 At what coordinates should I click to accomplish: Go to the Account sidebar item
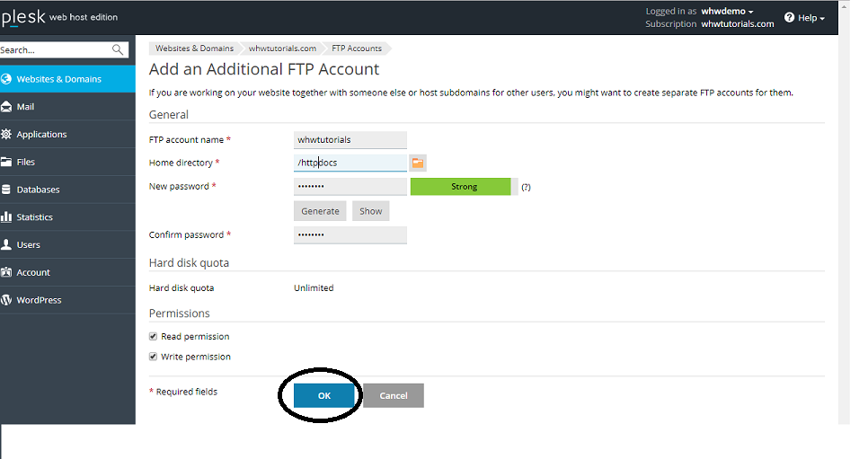coord(33,272)
